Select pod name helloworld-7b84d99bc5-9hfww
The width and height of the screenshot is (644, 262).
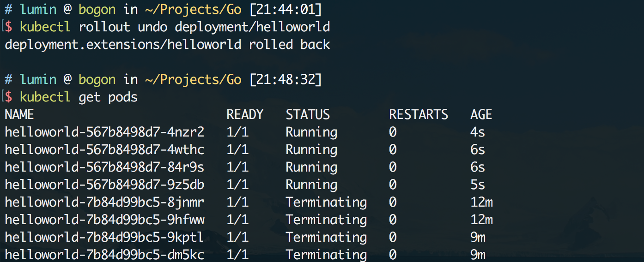pos(104,220)
